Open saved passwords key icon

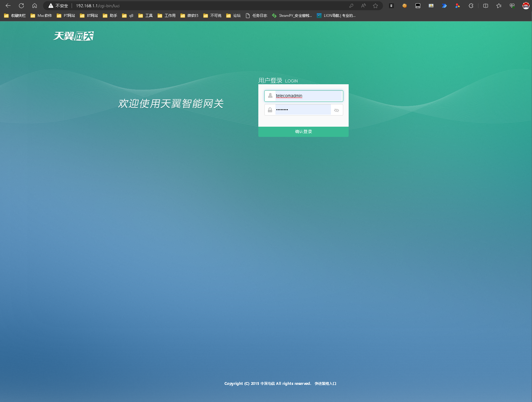tap(351, 6)
